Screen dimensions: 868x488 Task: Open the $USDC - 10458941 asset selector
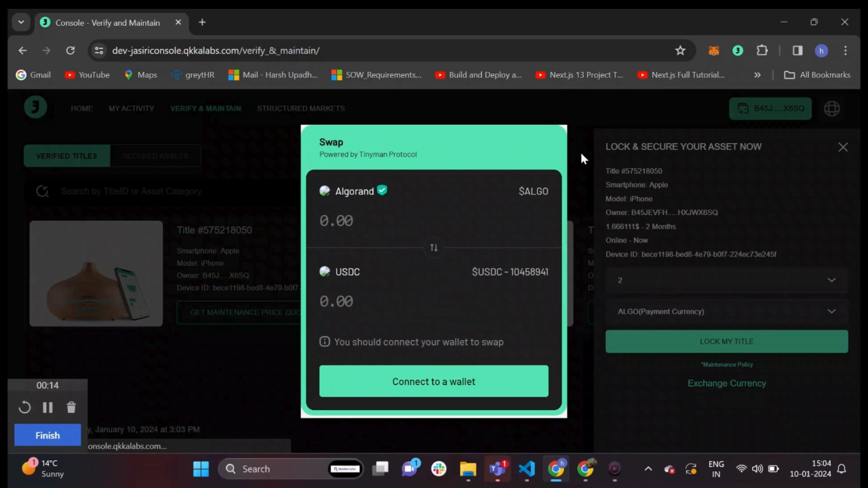pyautogui.click(x=510, y=272)
